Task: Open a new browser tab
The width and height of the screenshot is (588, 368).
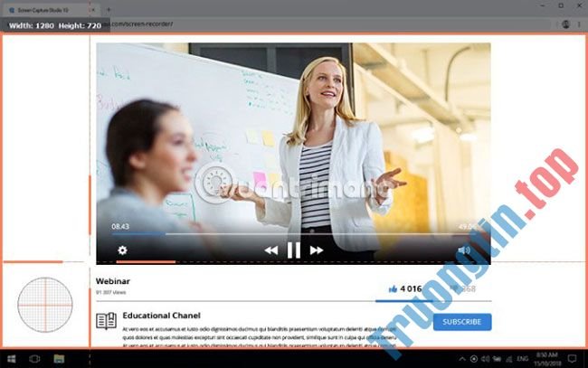Action: point(109,10)
